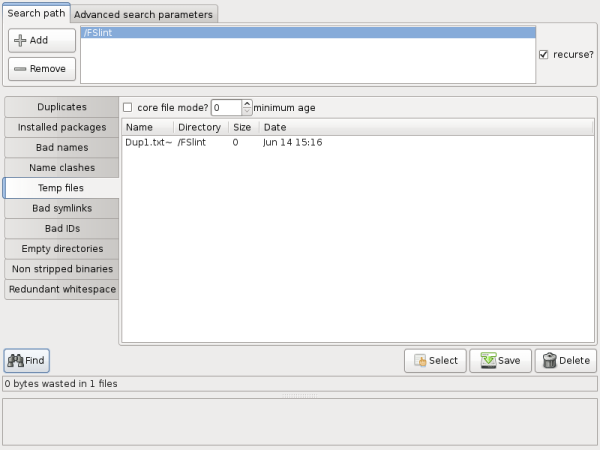Click the minimum age input field

click(226, 107)
